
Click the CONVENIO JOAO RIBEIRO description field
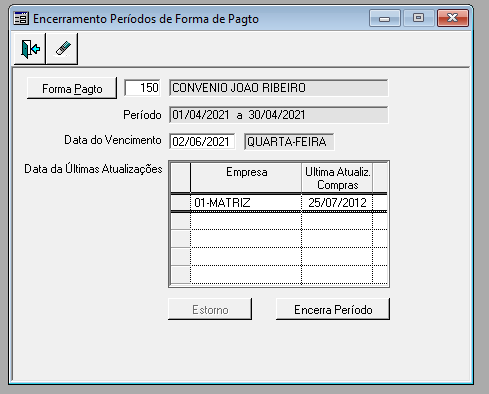pos(279,88)
